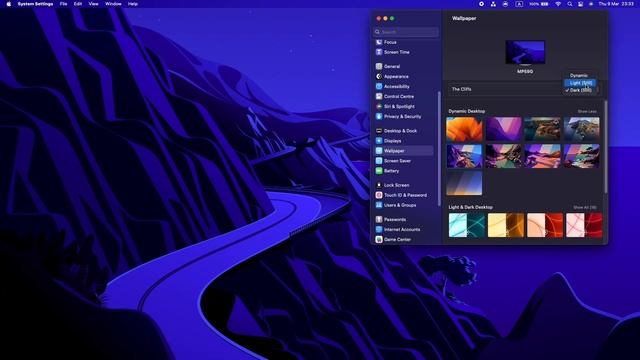Open the Apple menu

tap(9, 4)
